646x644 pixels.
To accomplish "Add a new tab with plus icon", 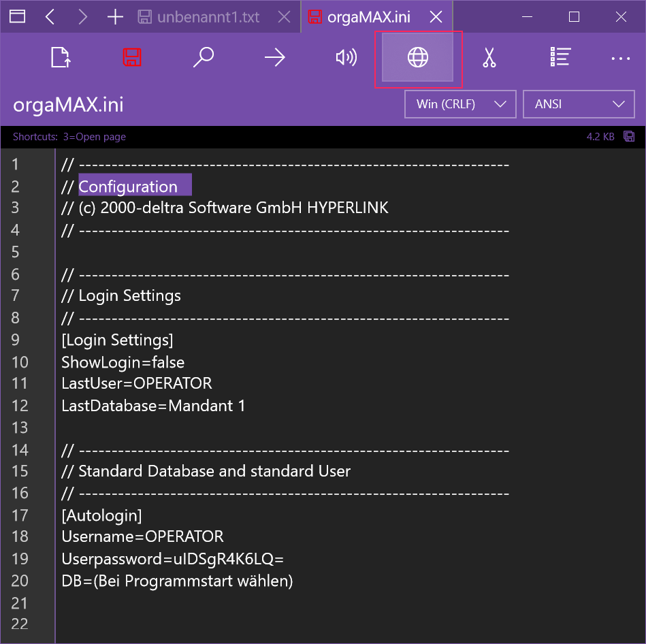I will 115,17.
